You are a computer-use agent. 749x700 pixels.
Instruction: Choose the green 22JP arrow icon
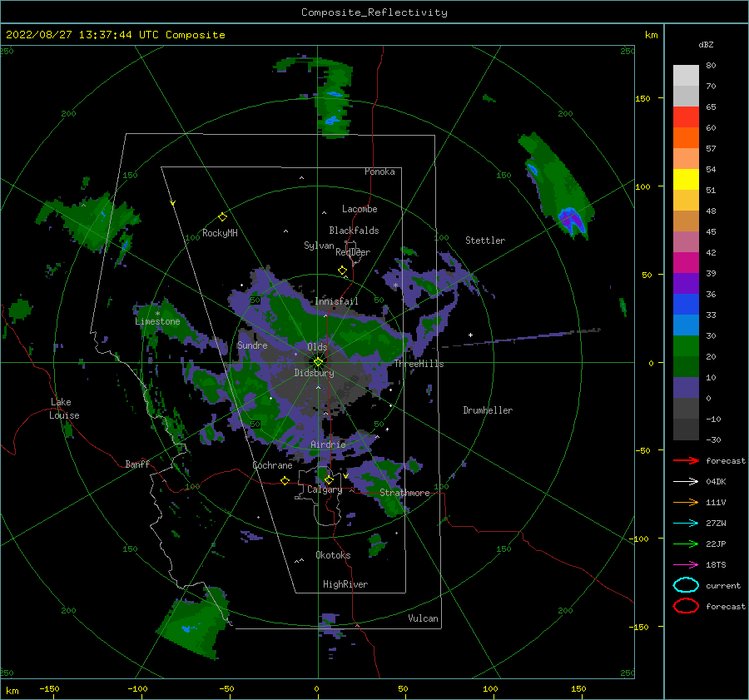pyautogui.click(x=686, y=544)
